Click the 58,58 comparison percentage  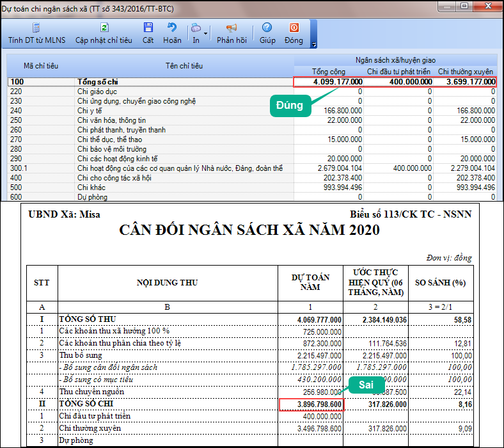click(462, 320)
